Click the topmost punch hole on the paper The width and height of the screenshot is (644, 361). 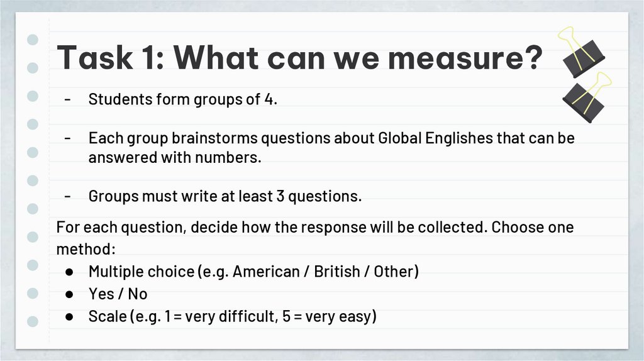tap(33, 40)
